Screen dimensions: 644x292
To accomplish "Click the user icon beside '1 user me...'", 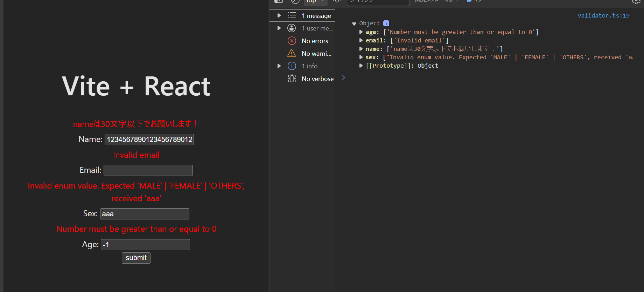I will coord(292,28).
